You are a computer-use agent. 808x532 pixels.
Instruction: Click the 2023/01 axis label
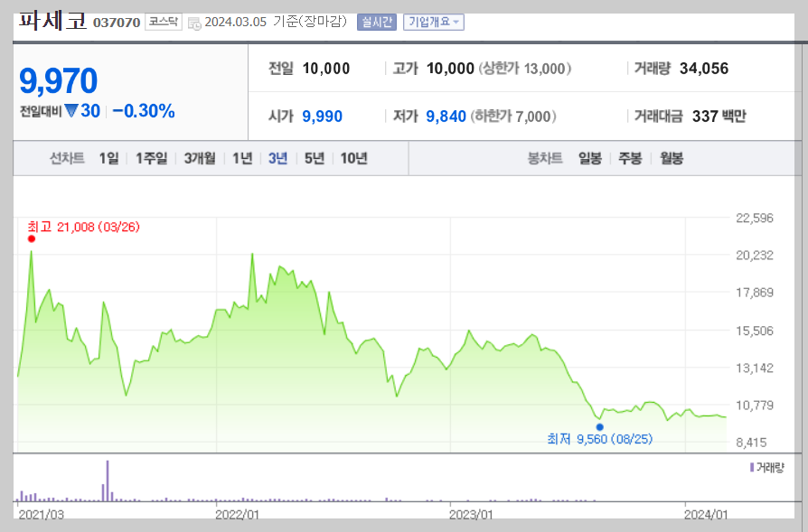point(471,515)
